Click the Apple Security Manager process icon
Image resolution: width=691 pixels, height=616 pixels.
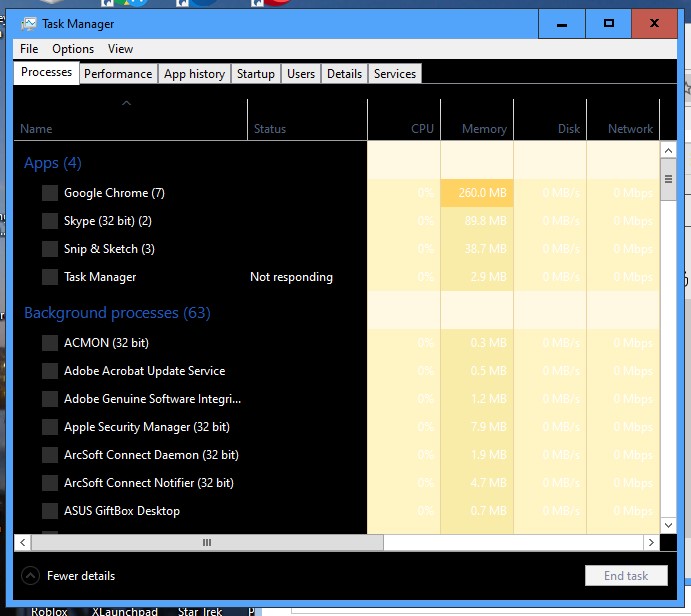[x=50, y=427]
